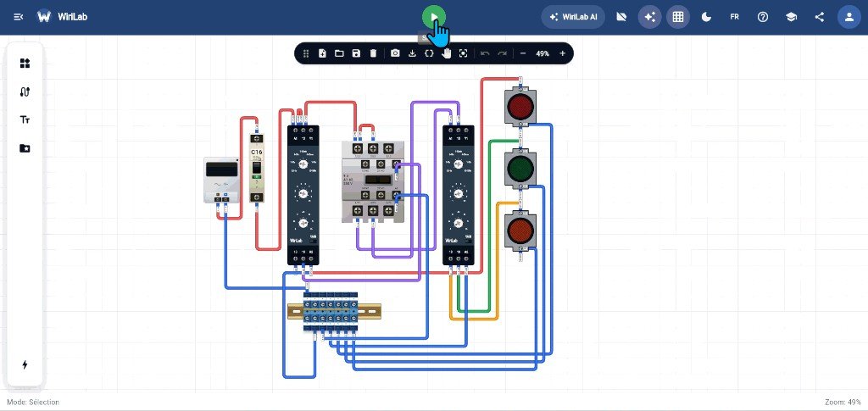Open project folder icon
This screenshot has width=868, height=411.
point(339,53)
